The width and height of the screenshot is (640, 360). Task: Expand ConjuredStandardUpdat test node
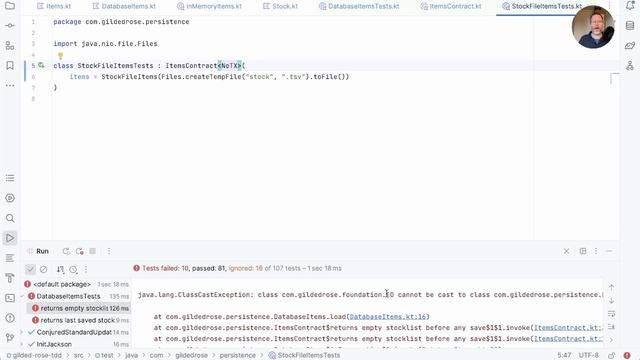[x=23, y=332]
